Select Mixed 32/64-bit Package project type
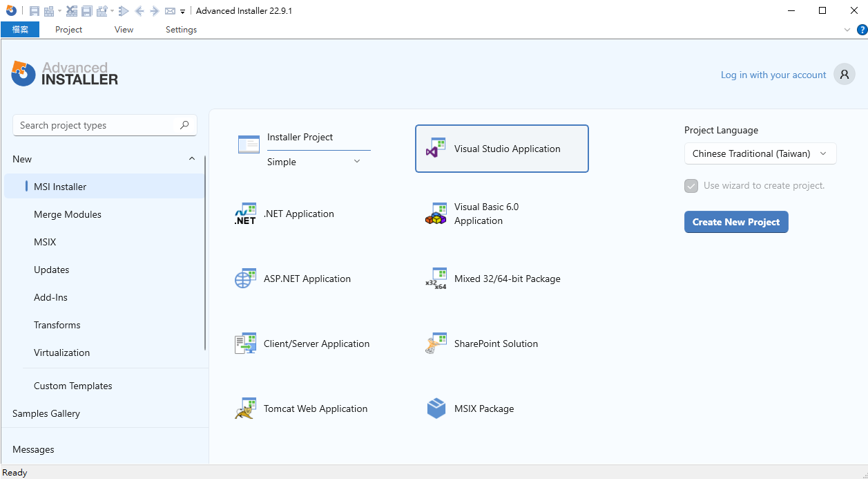868x479 pixels. pyautogui.click(x=493, y=279)
